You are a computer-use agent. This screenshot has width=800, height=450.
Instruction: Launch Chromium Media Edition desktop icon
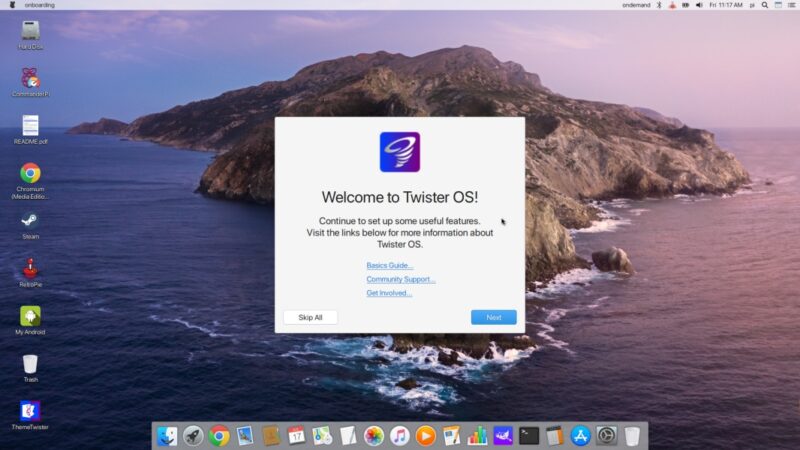[x=30, y=181]
